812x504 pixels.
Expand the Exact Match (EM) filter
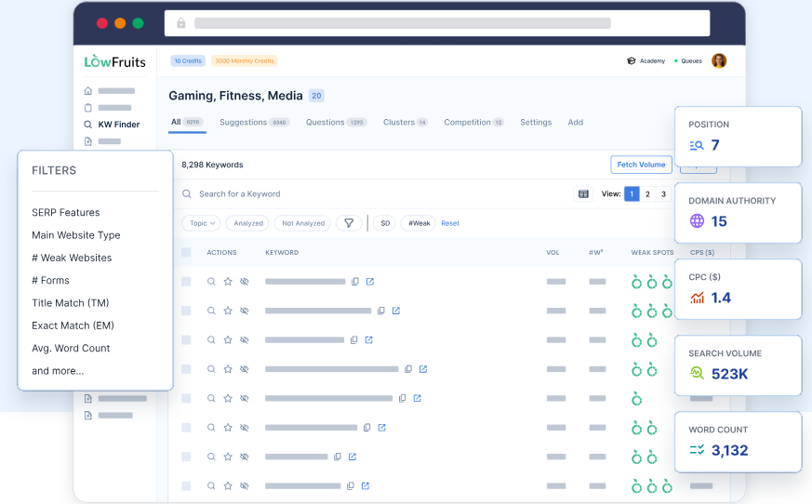point(73,325)
